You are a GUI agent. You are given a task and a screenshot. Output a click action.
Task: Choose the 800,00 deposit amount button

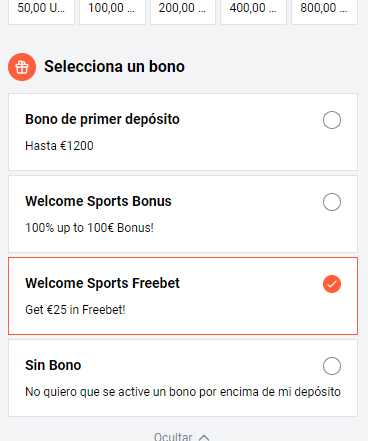point(324,10)
